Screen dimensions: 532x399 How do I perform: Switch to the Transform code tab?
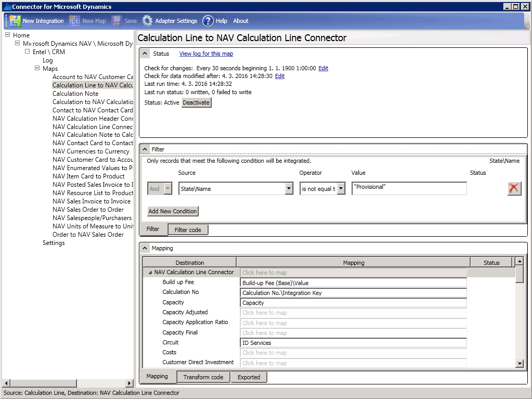click(x=203, y=377)
